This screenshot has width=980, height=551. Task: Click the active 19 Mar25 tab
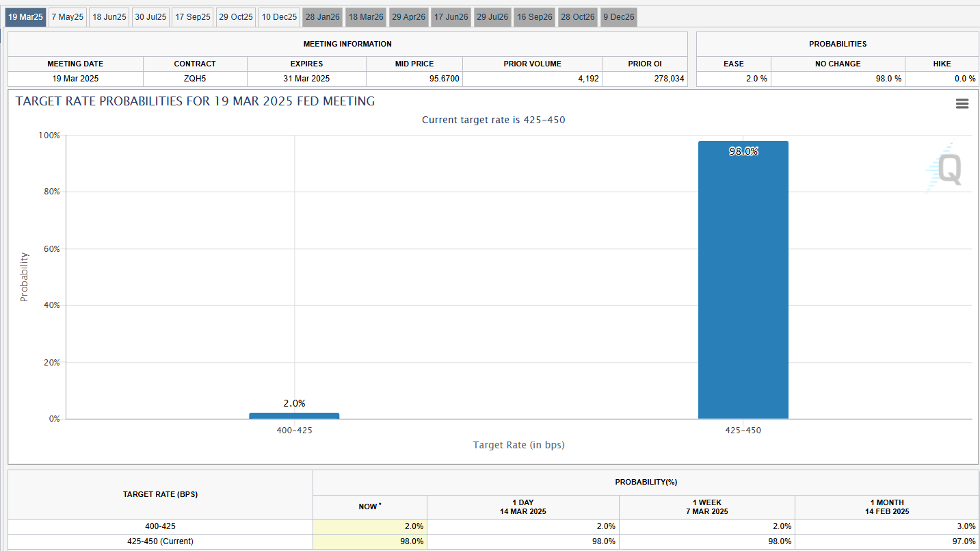[x=26, y=17]
